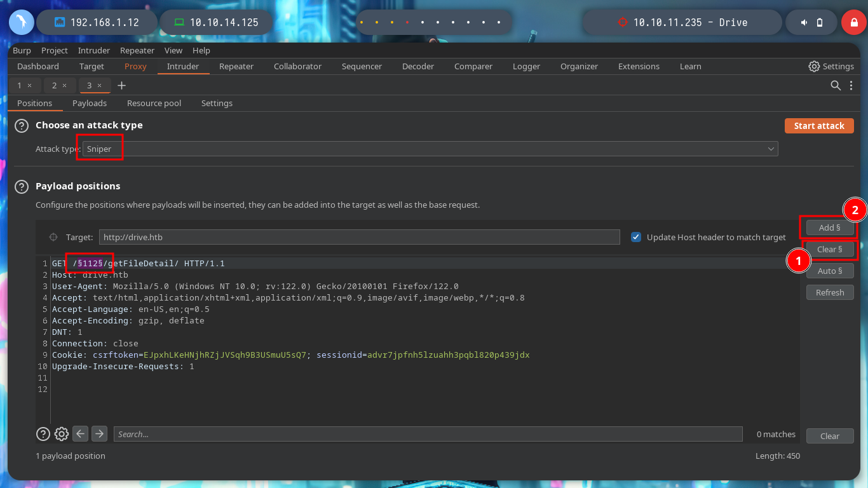The height and width of the screenshot is (488, 868).
Task: Switch to the Target tab
Action: [92, 66]
